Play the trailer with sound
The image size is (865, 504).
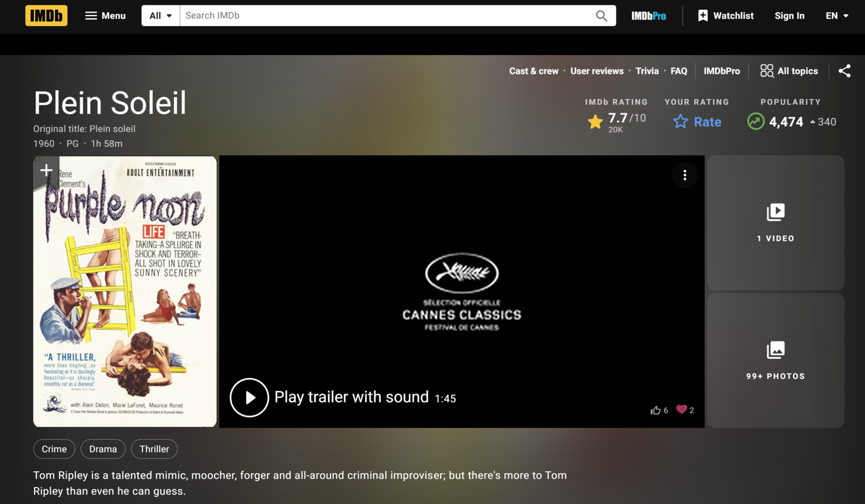click(249, 398)
